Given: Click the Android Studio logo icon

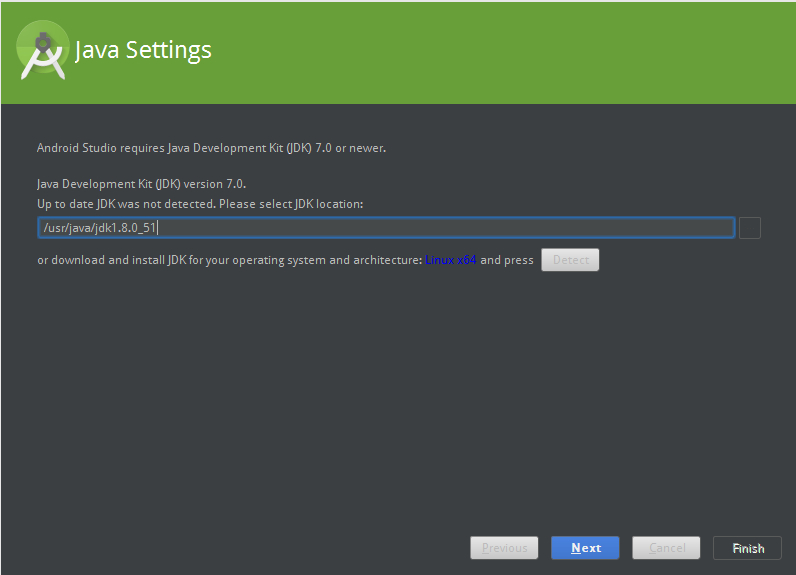Looking at the screenshot, I should pyautogui.click(x=43, y=50).
